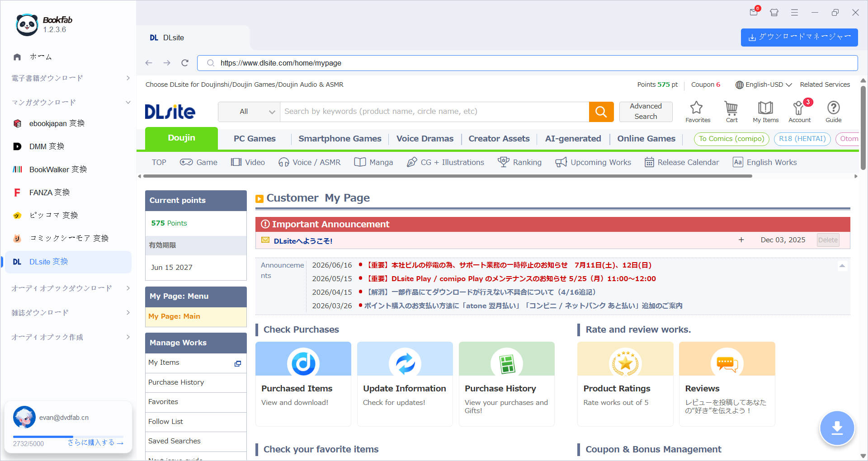The width and height of the screenshot is (868, 461).
Task: Delete the DLsiteへようこそ! announcement
Action: [x=828, y=240]
